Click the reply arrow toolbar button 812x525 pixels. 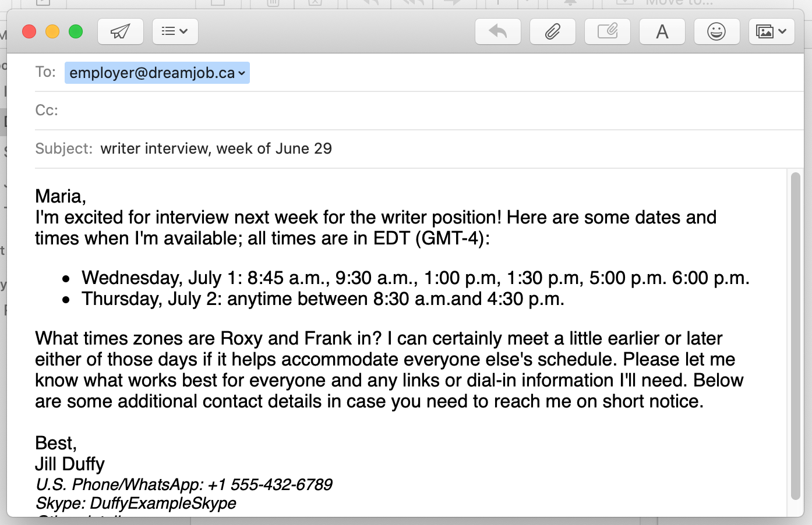(498, 31)
